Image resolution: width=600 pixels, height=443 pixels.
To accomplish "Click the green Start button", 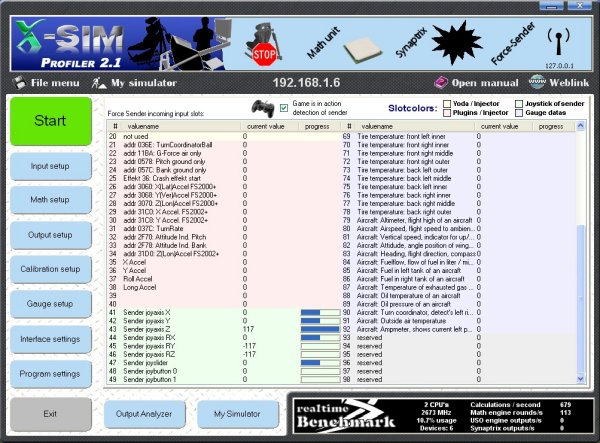I will pos(51,121).
